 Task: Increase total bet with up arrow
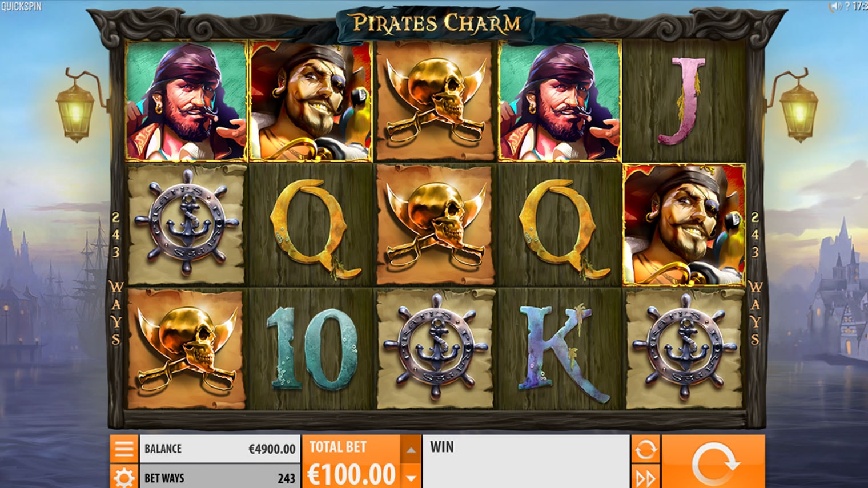click(x=411, y=450)
